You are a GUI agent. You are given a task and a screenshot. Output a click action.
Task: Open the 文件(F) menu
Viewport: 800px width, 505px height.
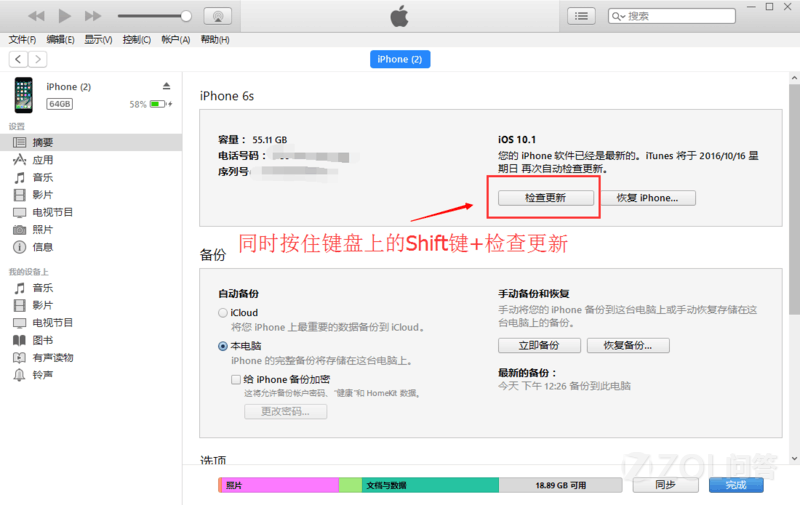click(x=22, y=40)
